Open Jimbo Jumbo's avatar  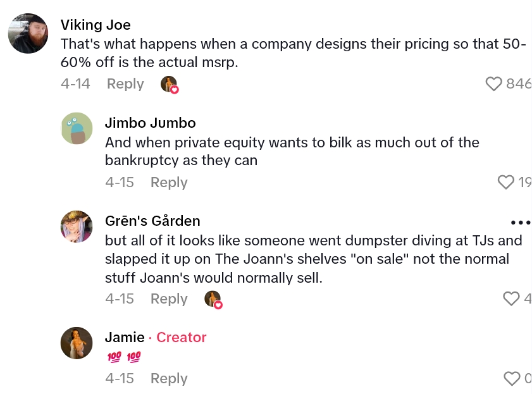pyautogui.click(x=77, y=128)
